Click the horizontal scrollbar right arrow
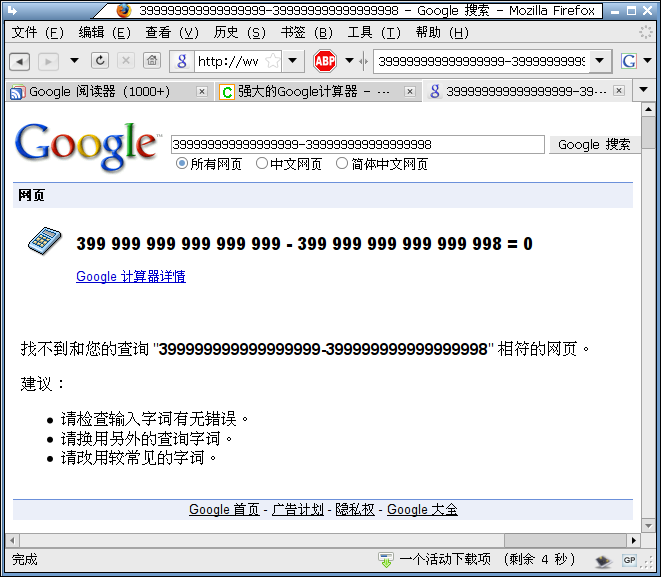The image size is (661, 577). (634, 540)
